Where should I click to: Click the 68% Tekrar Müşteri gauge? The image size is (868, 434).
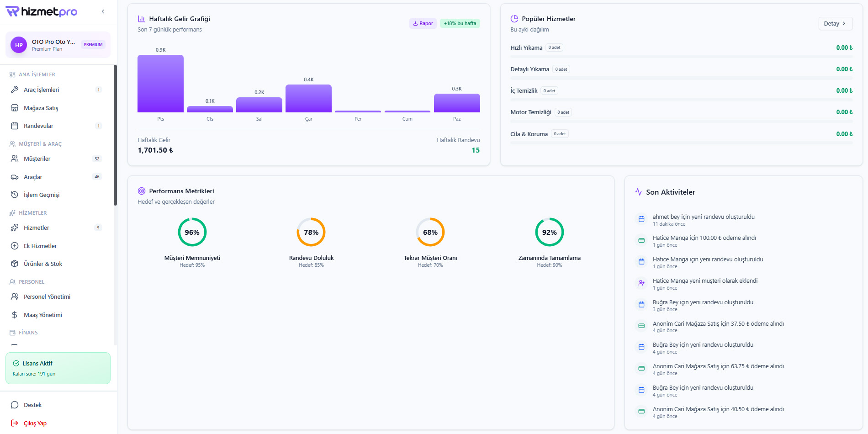coord(430,232)
